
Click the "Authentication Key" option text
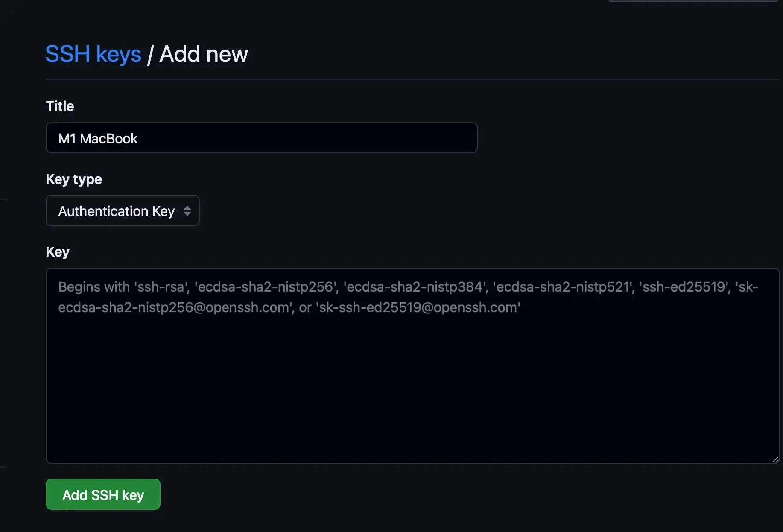(116, 211)
